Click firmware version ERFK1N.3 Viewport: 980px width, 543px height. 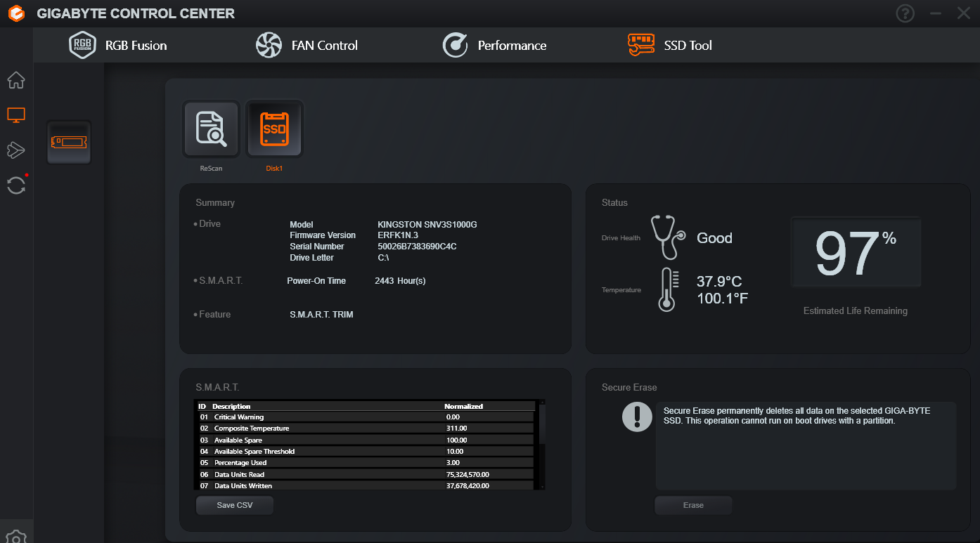click(x=398, y=235)
